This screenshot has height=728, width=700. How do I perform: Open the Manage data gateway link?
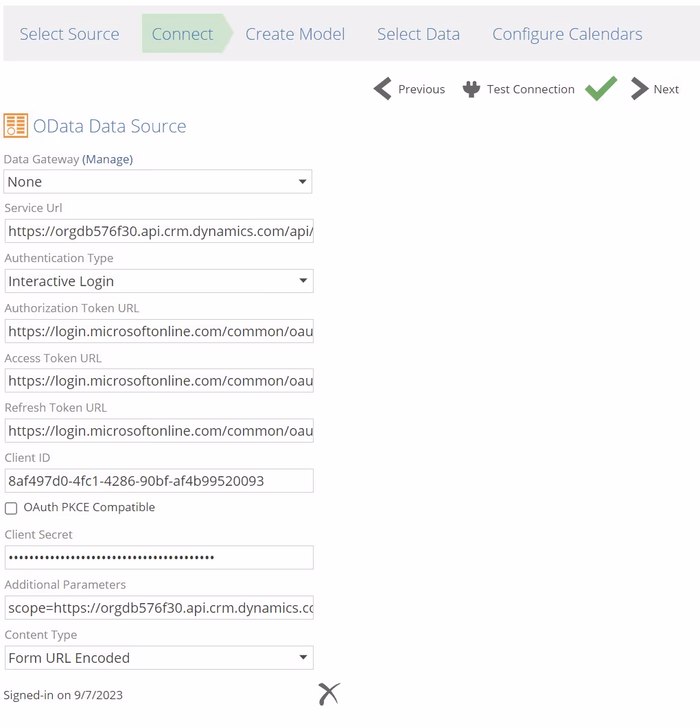point(108,159)
